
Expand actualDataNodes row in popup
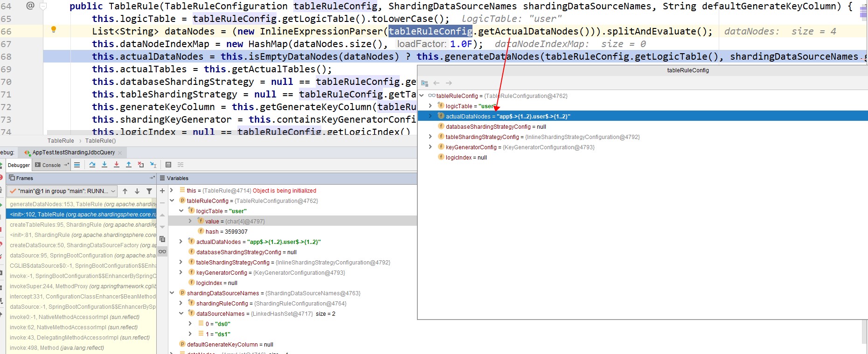(x=430, y=116)
